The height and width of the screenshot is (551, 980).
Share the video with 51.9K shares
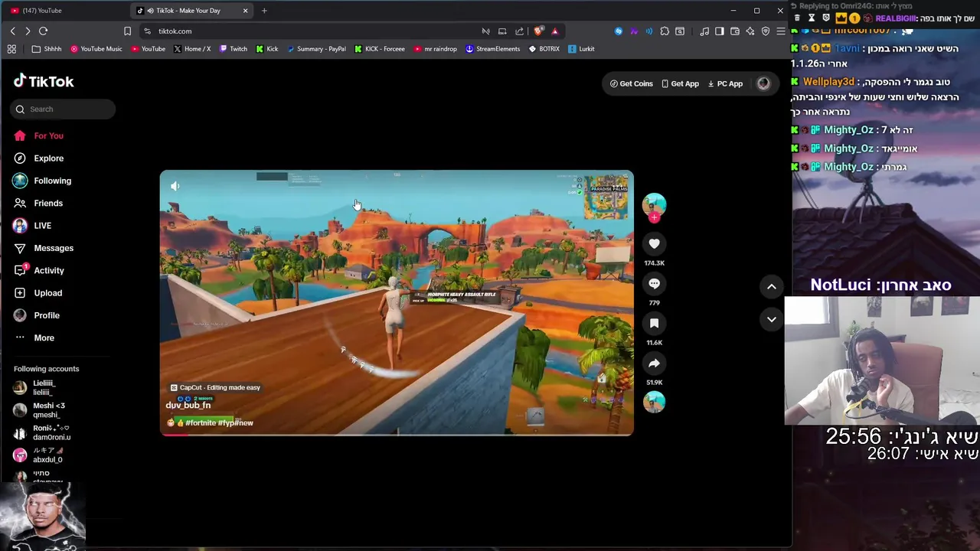(654, 363)
